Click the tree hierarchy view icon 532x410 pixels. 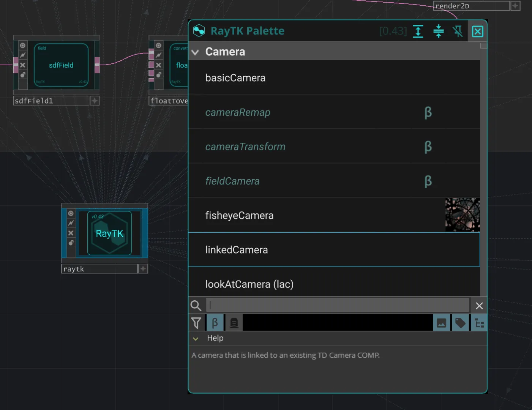click(479, 323)
